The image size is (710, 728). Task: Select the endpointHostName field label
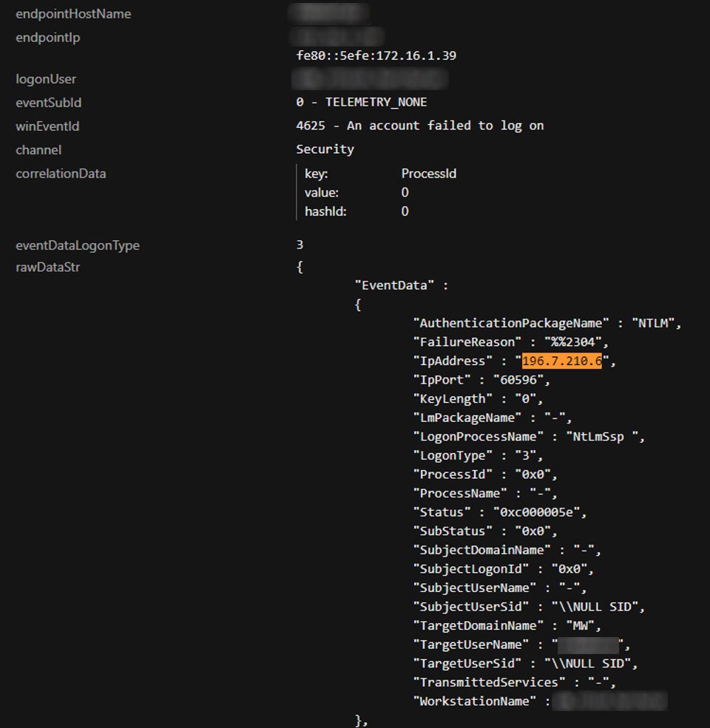(x=73, y=14)
